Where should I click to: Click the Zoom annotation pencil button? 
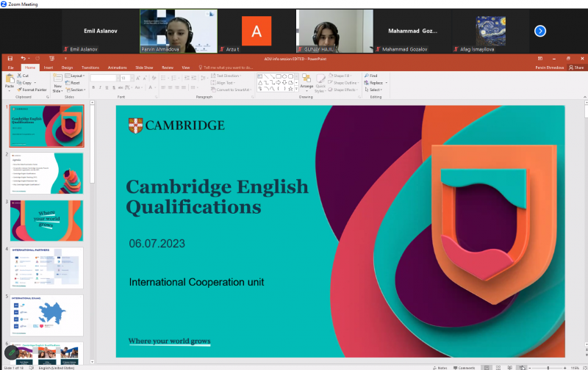(x=12, y=352)
